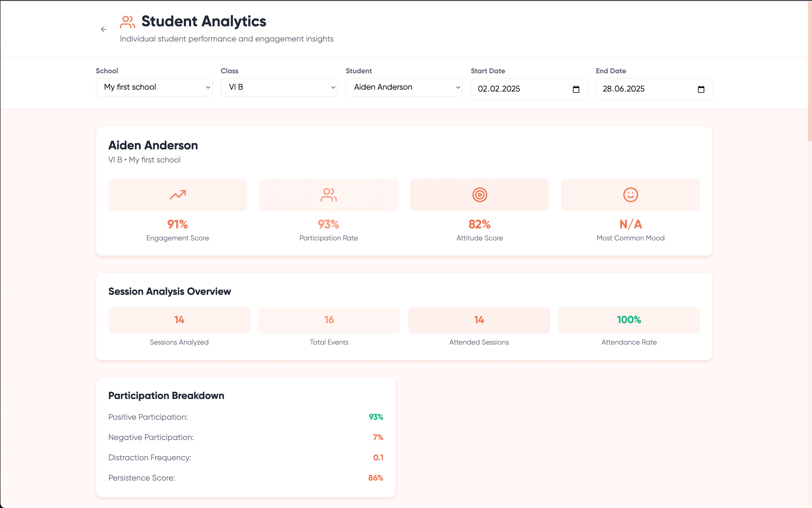Click the Session Analysis Overview heading
Viewport: 812px width, 508px height.
tap(170, 291)
